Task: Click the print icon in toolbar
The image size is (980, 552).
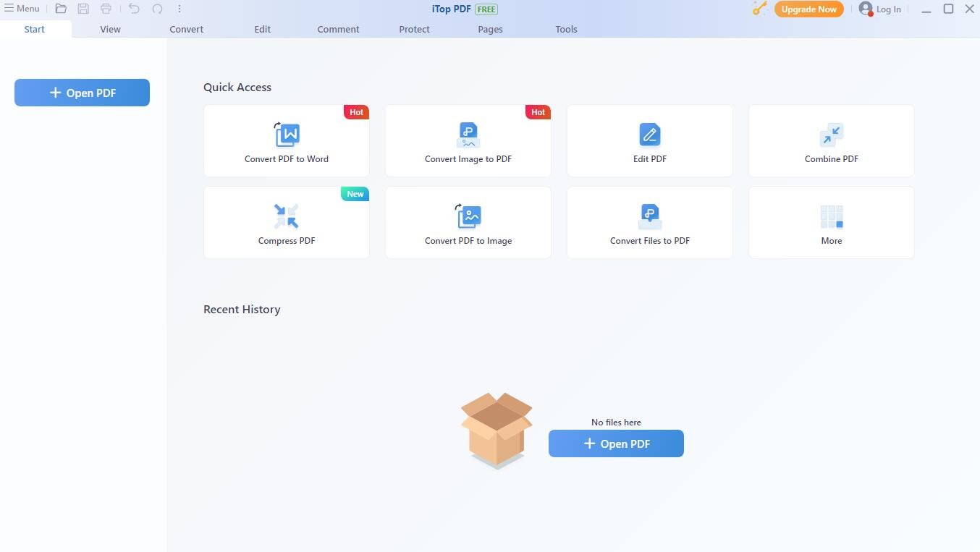Action: coord(106,9)
